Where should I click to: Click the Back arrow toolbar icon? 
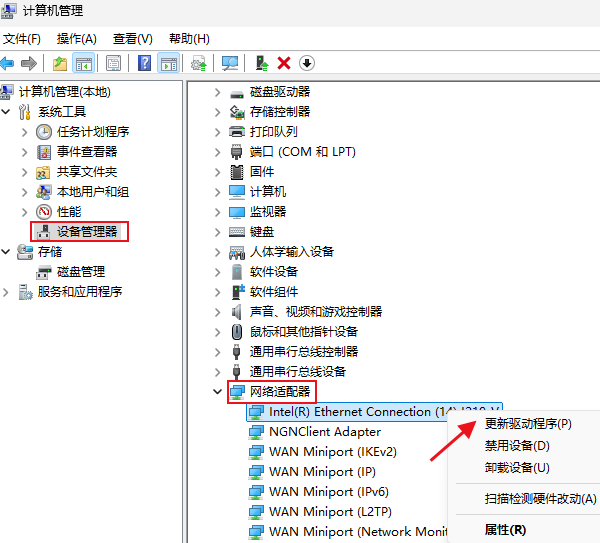(7, 63)
